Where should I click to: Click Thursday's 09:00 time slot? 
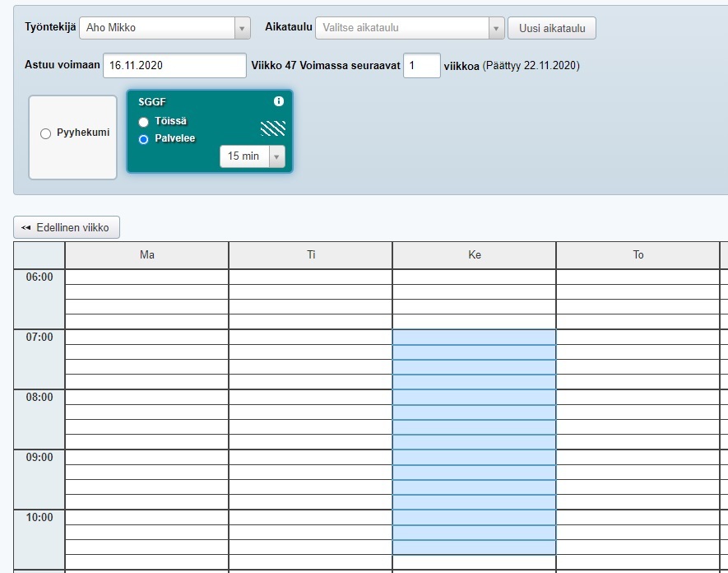coord(638,458)
